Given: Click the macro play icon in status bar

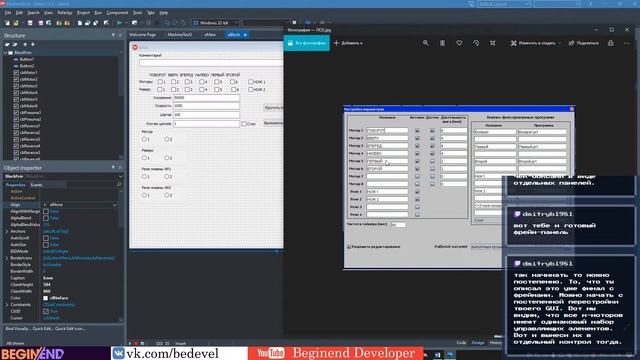Looking at the screenshot, I should tap(130, 343).
